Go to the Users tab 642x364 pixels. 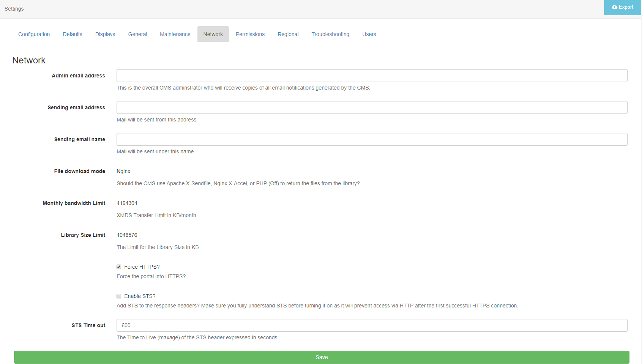pyautogui.click(x=369, y=34)
